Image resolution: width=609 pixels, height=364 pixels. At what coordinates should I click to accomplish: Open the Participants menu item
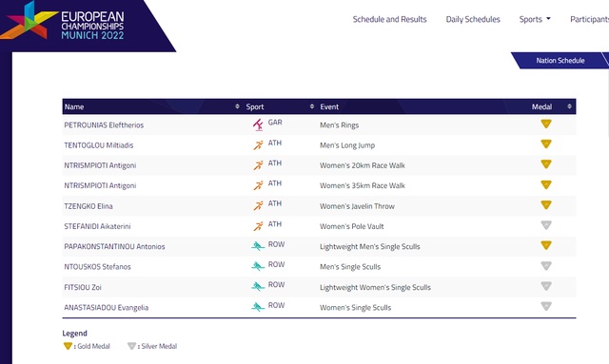[589, 19]
